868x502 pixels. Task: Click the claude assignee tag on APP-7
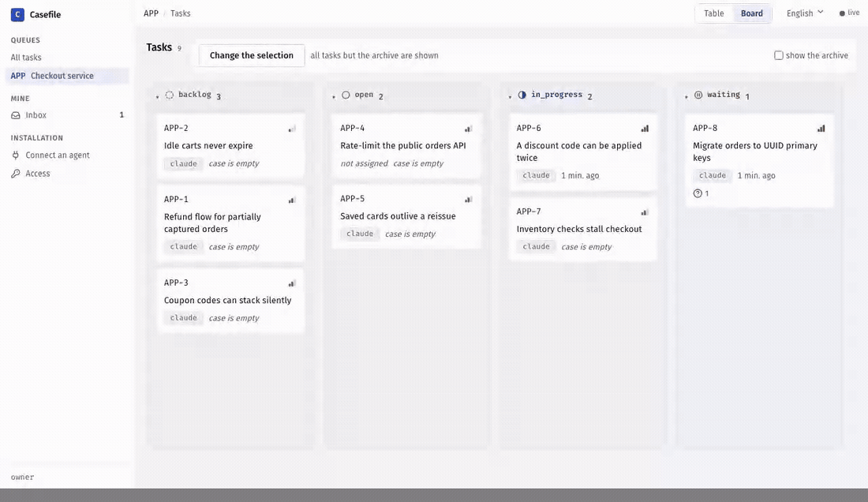point(536,247)
